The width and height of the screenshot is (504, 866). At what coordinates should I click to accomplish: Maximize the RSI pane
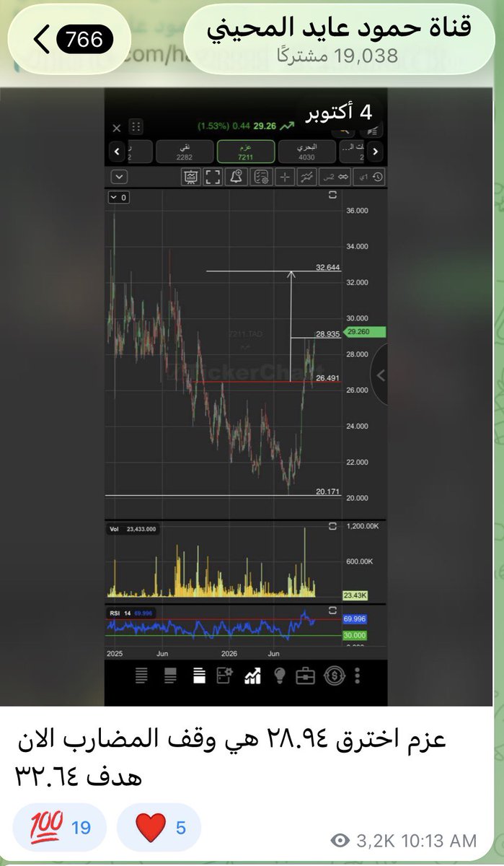pyautogui.click(x=332, y=611)
